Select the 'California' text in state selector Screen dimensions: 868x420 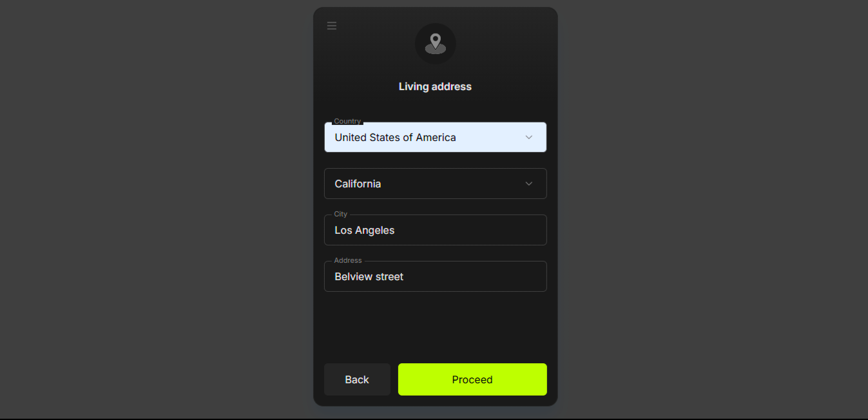pos(358,184)
